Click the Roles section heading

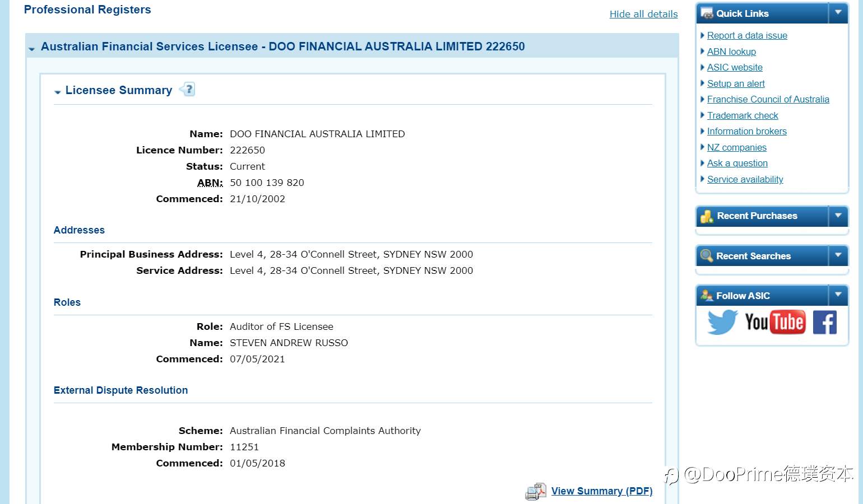67,302
